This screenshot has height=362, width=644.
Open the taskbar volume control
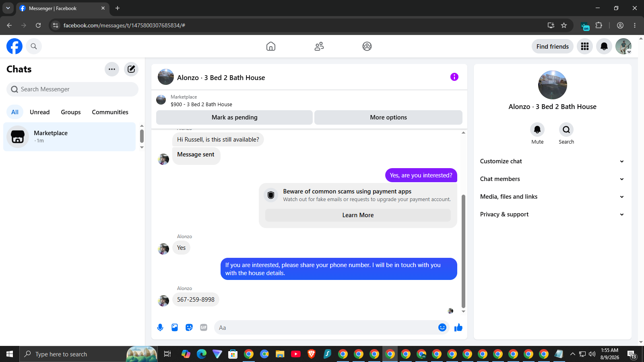(592, 354)
